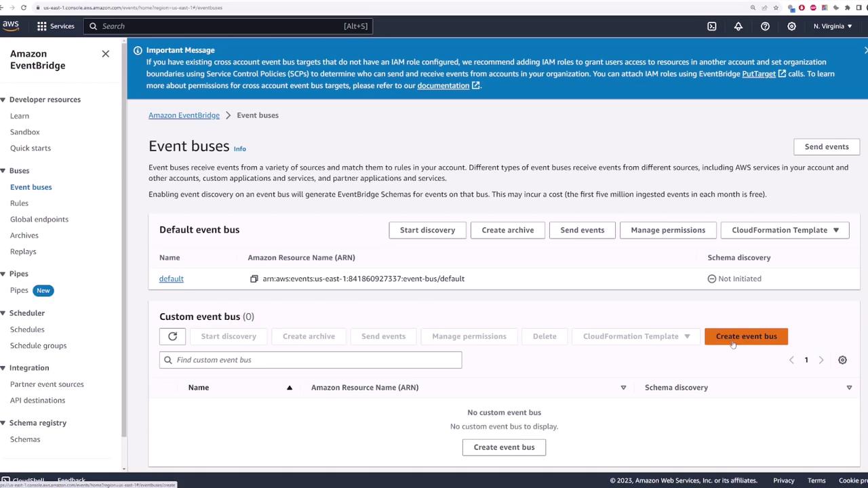This screenshot has width=868, height=488.
Task: Go to Quick starts
Action: [31, 148]
